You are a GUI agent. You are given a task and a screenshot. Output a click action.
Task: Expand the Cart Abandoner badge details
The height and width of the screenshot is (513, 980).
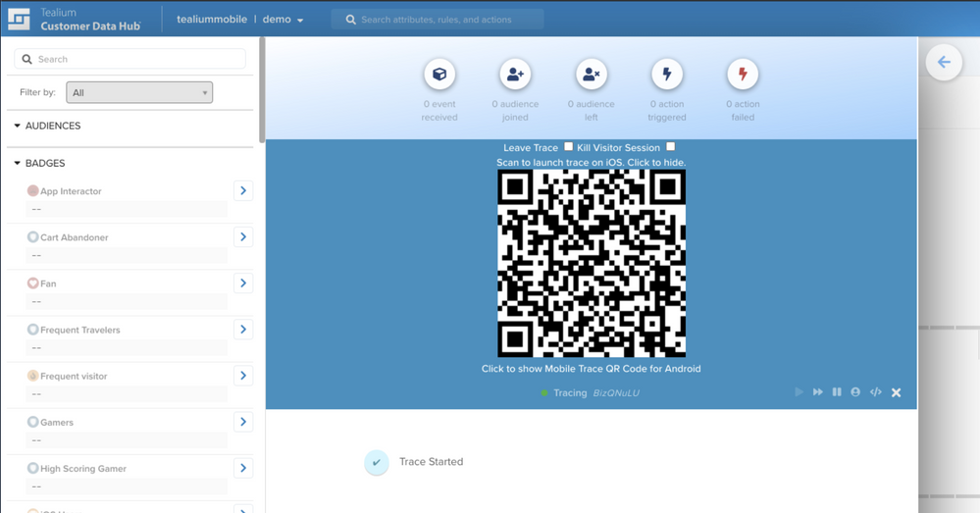243,237
